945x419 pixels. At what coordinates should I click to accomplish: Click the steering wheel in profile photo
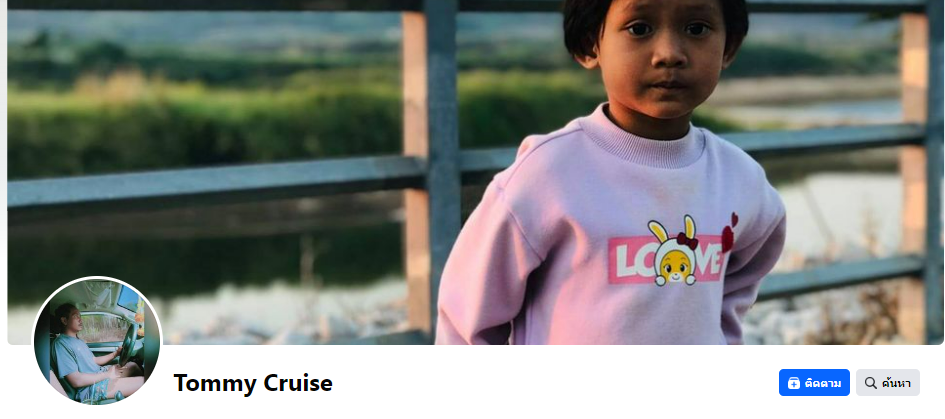(x=128, y=345)
